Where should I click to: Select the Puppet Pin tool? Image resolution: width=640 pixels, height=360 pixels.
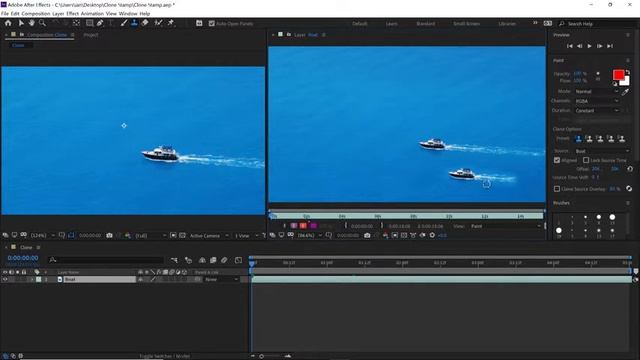[x=171, y=23]
